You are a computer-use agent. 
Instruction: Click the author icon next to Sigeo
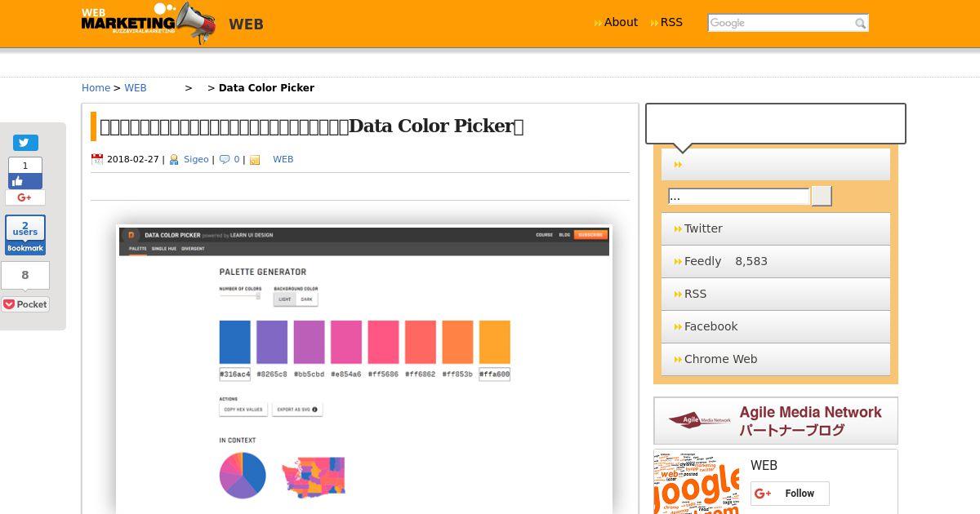(x=174, y=160)
